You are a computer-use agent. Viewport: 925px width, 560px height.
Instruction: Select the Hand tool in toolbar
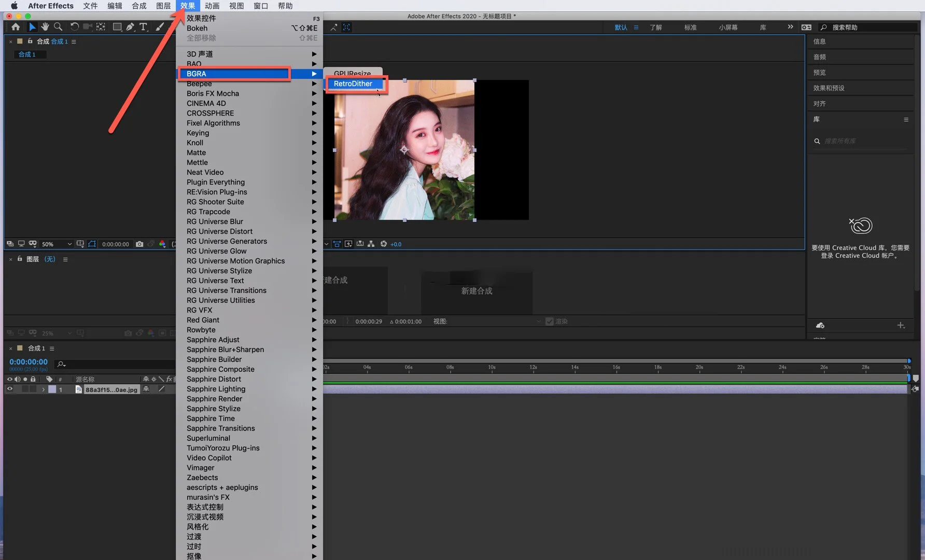[x=45, y=27]
